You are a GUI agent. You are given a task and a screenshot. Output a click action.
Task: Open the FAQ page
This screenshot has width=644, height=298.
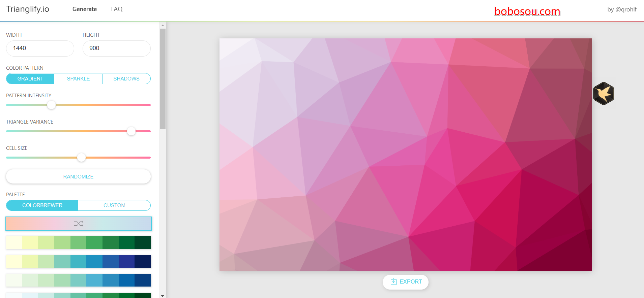click(x=117, y=9)
